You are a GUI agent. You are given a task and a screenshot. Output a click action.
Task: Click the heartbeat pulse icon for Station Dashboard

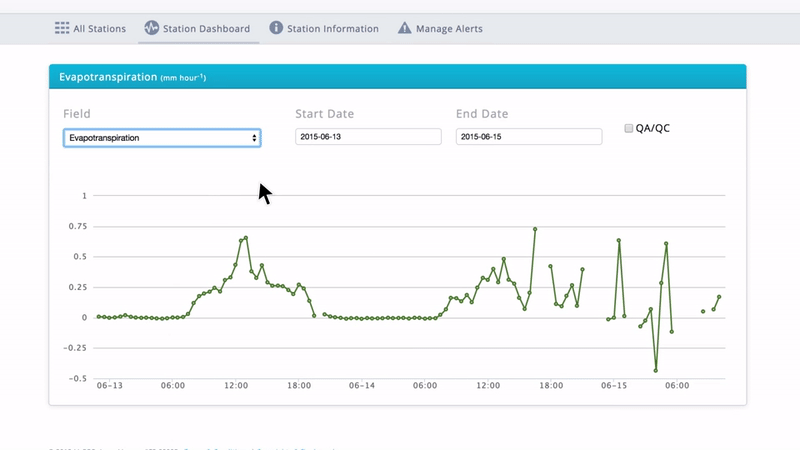[152, 28]
